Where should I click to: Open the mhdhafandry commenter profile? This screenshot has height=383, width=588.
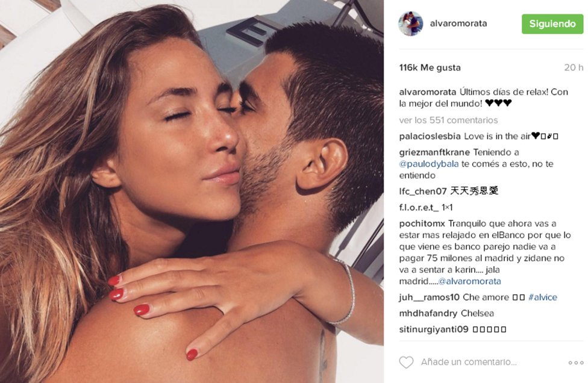pyautogui.click(x=428, y=313)
